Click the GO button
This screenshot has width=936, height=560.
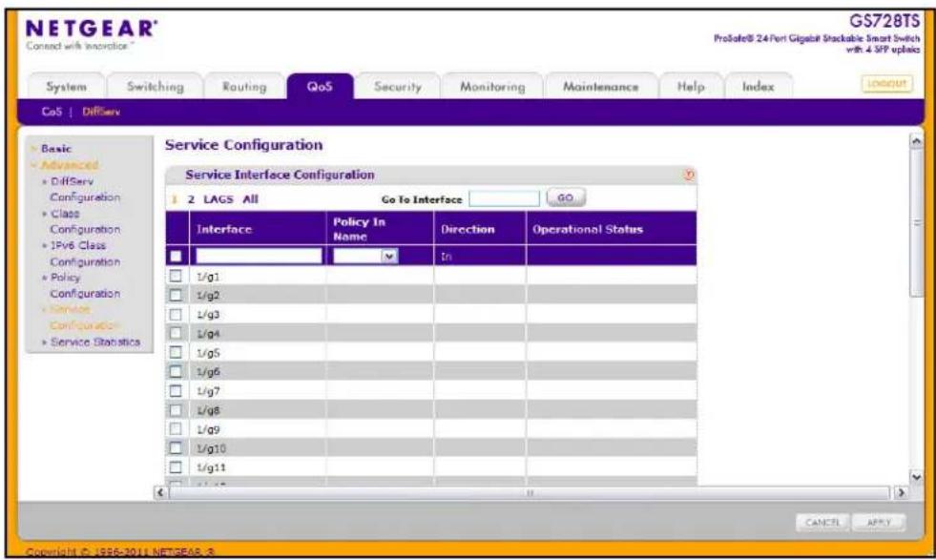(x=565, y=197)
